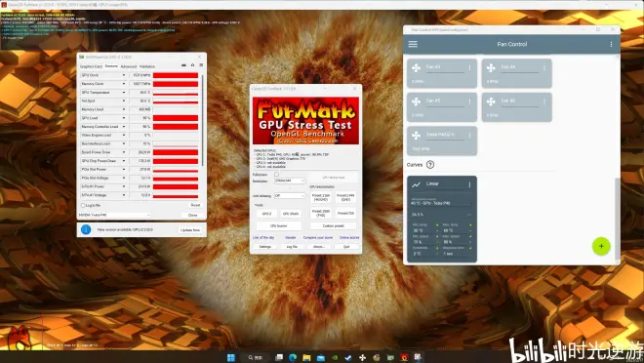644x363 pixels.
Task: Click Fan Control vertical scrollbar
Action: 617,220
